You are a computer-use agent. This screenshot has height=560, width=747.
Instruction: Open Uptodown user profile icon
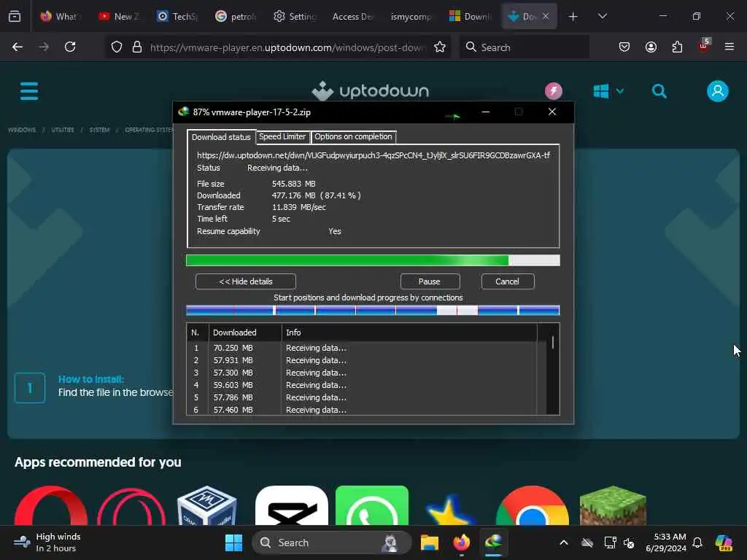click(x=718, y=90)
